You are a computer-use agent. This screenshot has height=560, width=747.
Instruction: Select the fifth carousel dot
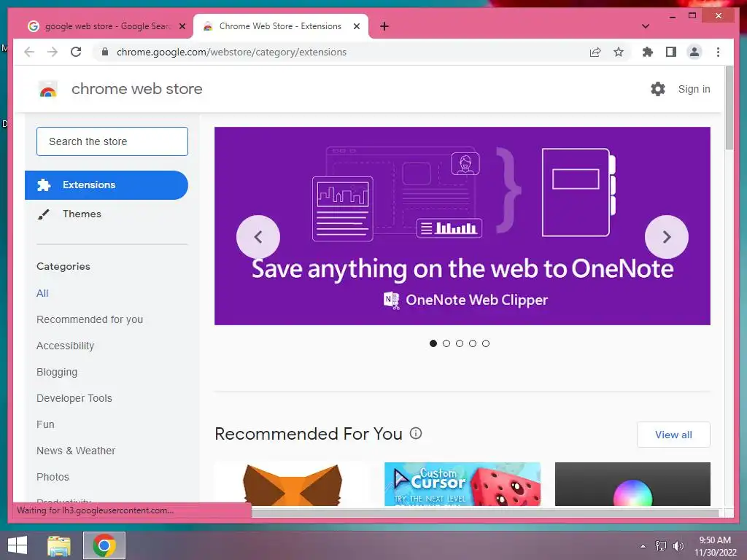click(485, 343)
